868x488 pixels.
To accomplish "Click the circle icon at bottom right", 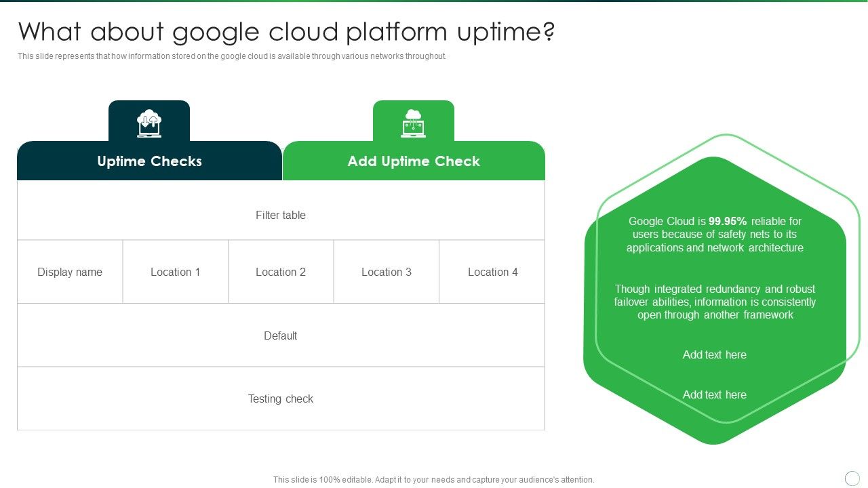I will [852, 477].
